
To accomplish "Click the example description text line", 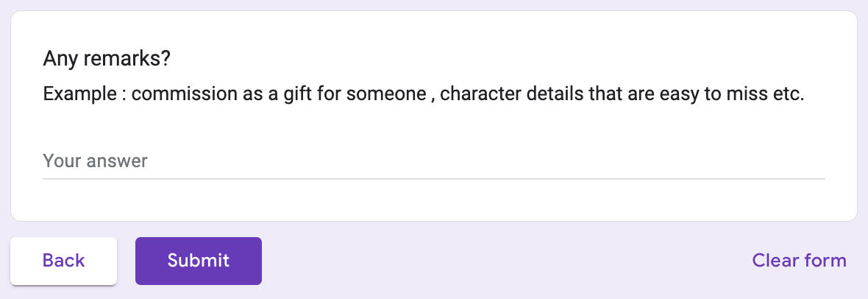I will point(424,95).
